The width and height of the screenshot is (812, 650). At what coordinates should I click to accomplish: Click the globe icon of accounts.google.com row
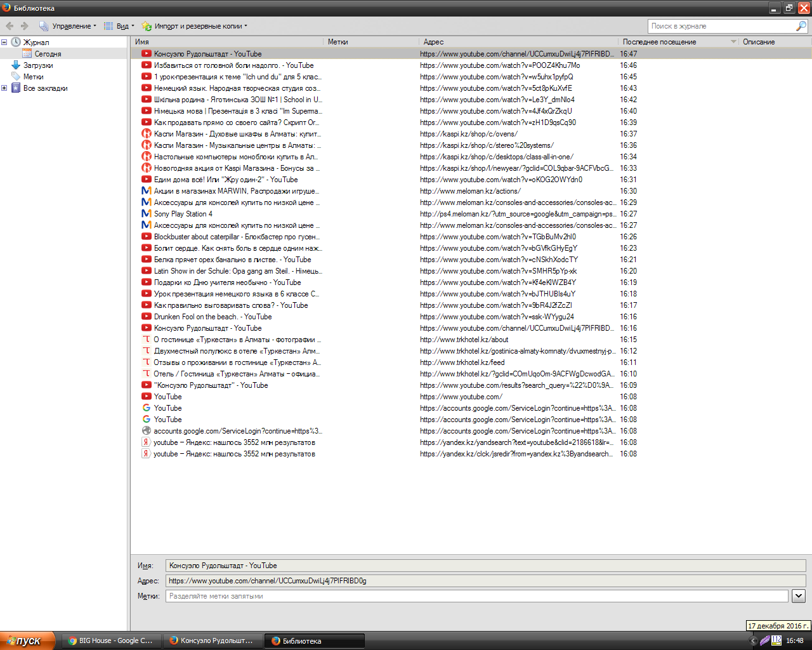(x=147, y=431)
